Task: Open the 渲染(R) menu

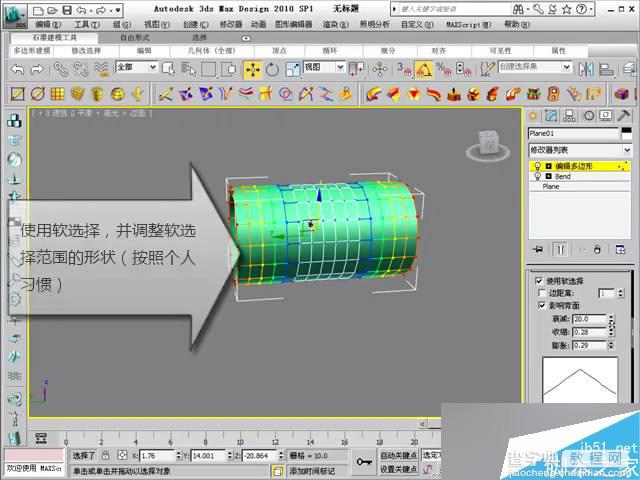Action: (x=336, y=24)
